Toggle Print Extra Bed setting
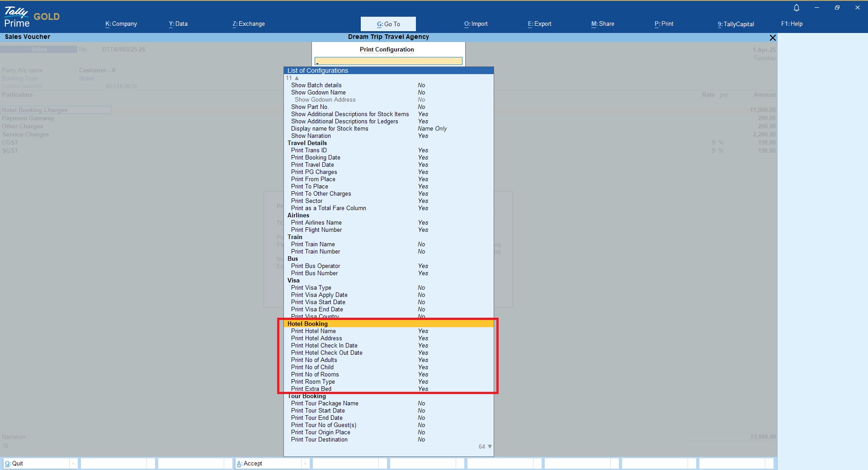Image resolution: width=868 pixels, height=470 pixels. click(x=311, y=389)
